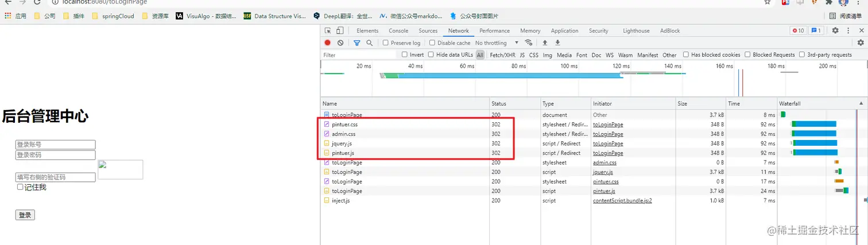
Task: Open the 插件 bookmark folder
Action: pyautogui.click(x=73, y=16)
